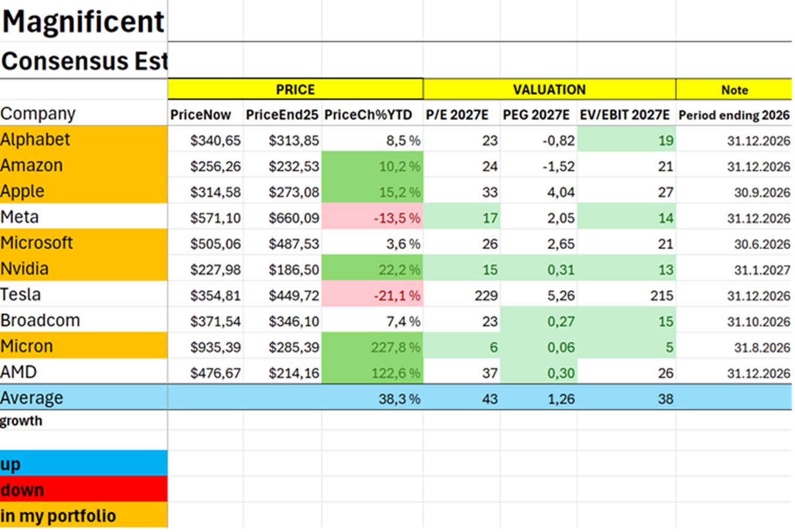The height and width of the screenshot is (532, 795).
Task: Select the Tesla company cell
Action: pyautogui.click(x=83, y=294)
